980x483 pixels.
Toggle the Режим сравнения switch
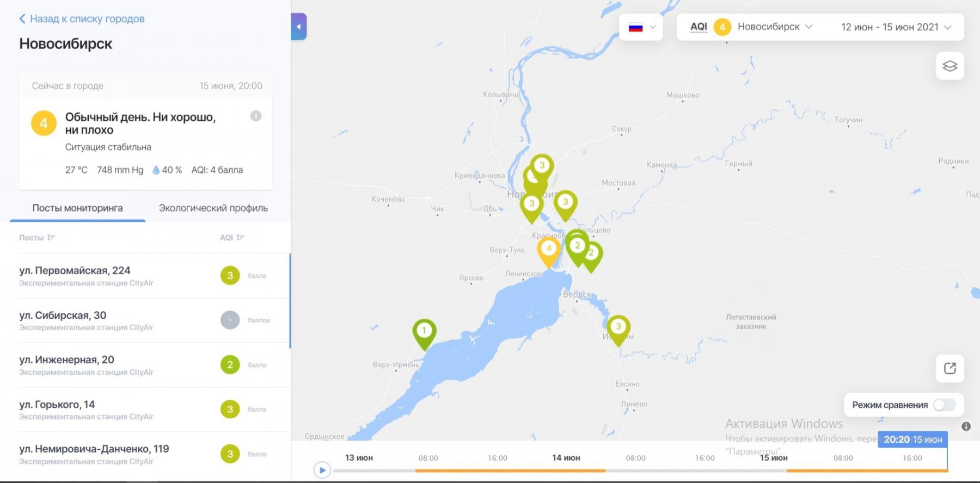pos(944,405)
